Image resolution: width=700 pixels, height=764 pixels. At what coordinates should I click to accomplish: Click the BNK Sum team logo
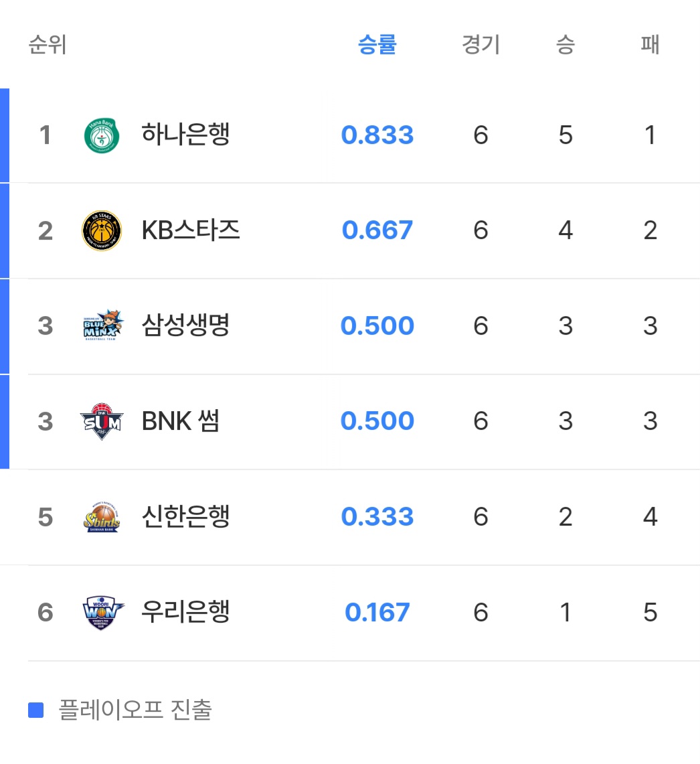pyautogui.click(x=102, y=421)
